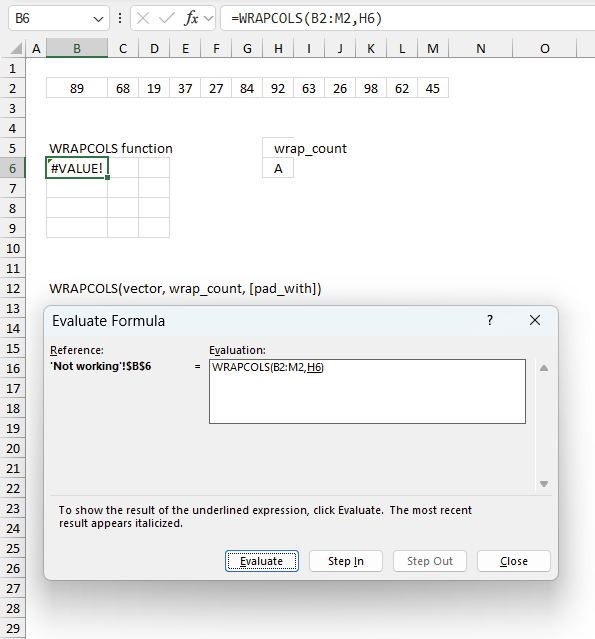Select row 2 header
Screen dimensions: 595x639
pyautogui.click(x=13, y=88)
